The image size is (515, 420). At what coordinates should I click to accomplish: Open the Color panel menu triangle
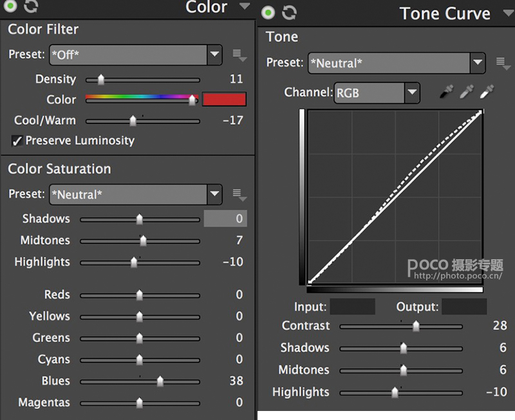pyautogui.click(x=245, y=6)
